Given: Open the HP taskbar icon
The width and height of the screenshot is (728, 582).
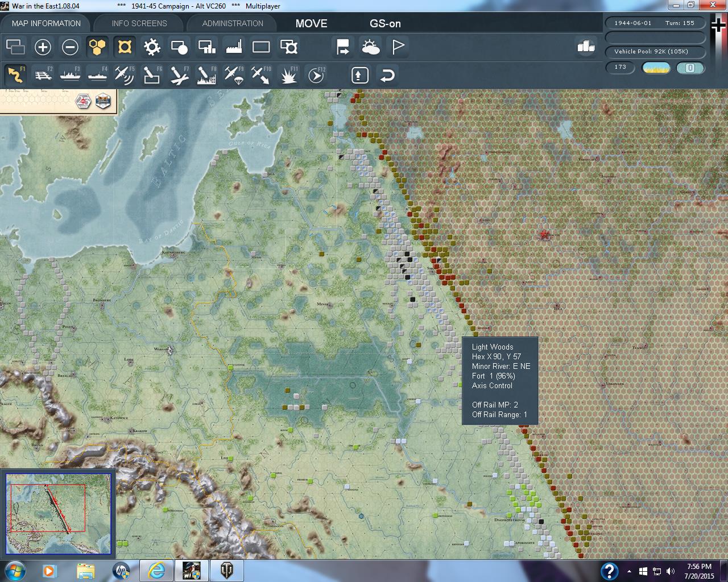Looking at the screenshot, I should (x=121, y=570).
